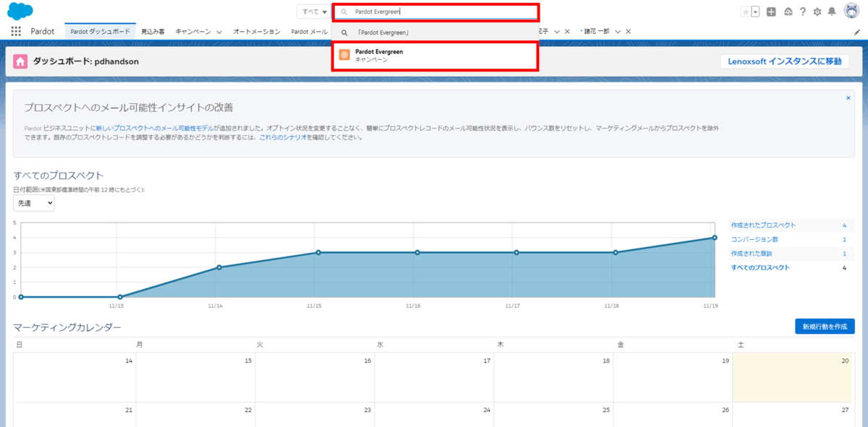Select 作成された商談 metric
Viewport: 868px width, 427px height.
(x=752, y=254)
